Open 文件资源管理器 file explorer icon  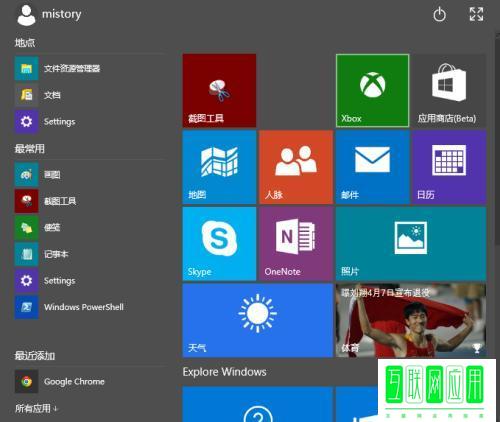(26, 68)
